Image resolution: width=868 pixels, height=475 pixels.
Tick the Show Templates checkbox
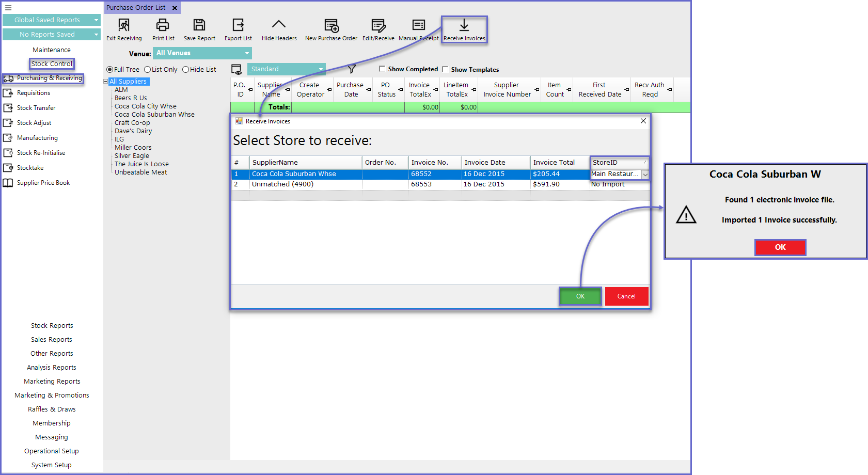tap(445, 69)
